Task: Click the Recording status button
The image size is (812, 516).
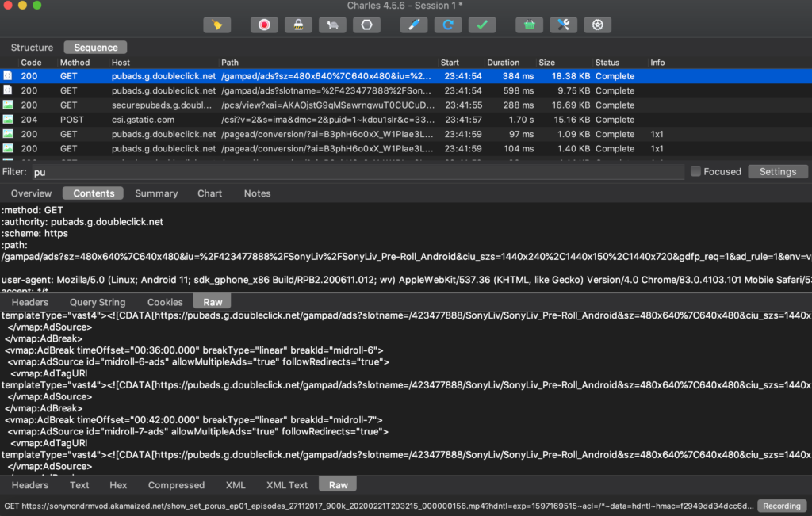Action: click(x=781, y=506)
